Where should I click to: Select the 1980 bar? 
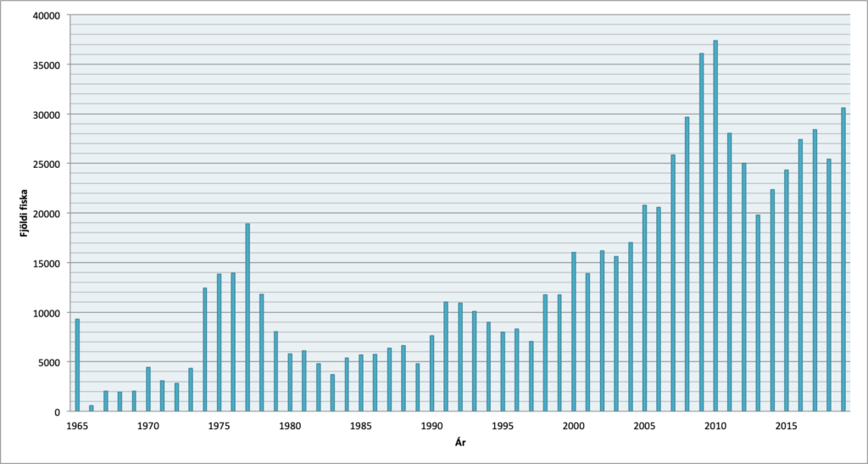tap(290, 383)
